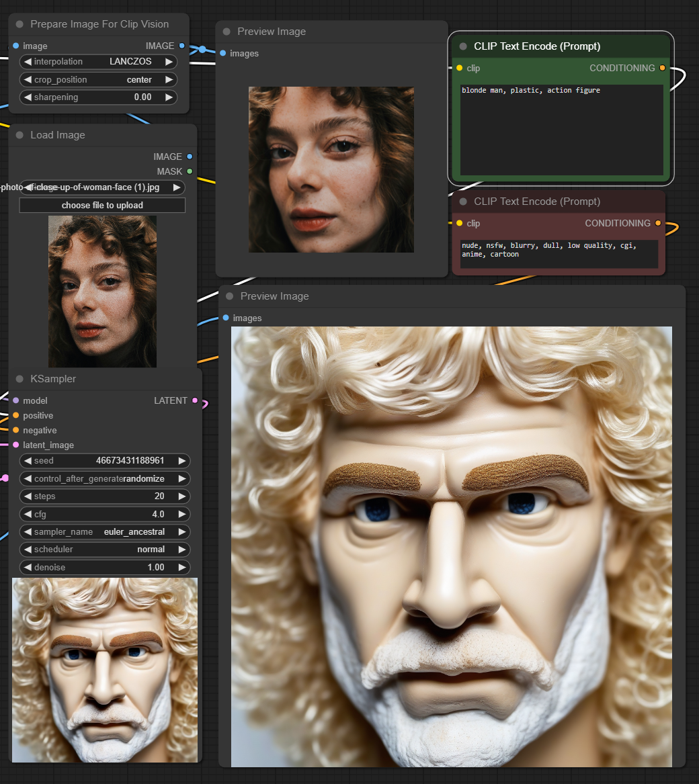
Task: Decrease the cfg value with left arrow
Action: pos(27,514)
